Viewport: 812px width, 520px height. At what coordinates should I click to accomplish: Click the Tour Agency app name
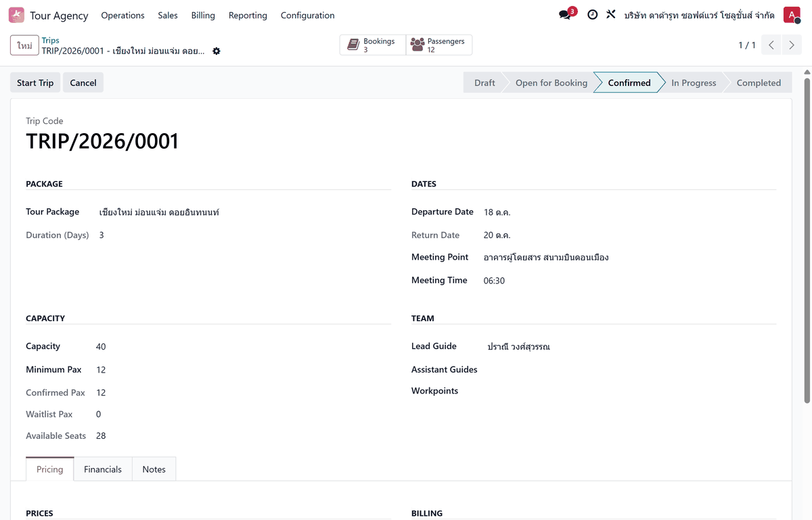pos(59,15)
